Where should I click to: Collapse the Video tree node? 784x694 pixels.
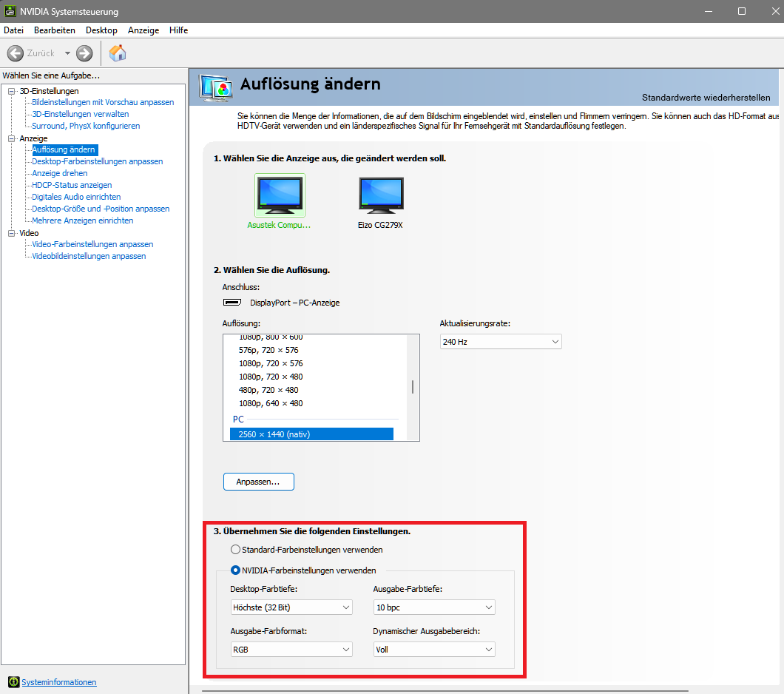click(x=12, y=233)
